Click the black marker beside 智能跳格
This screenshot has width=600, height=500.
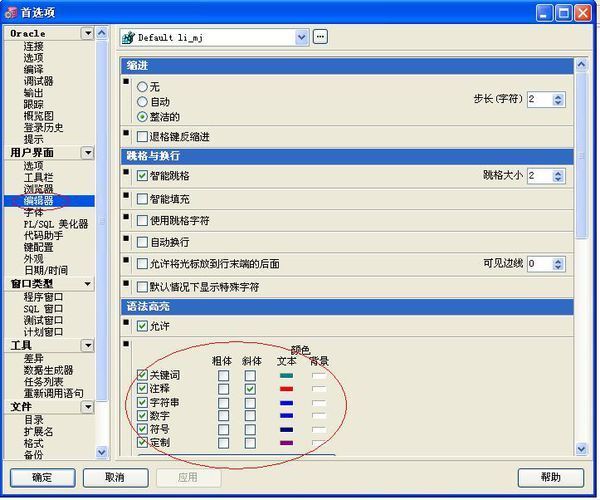(x=127, y=171)
